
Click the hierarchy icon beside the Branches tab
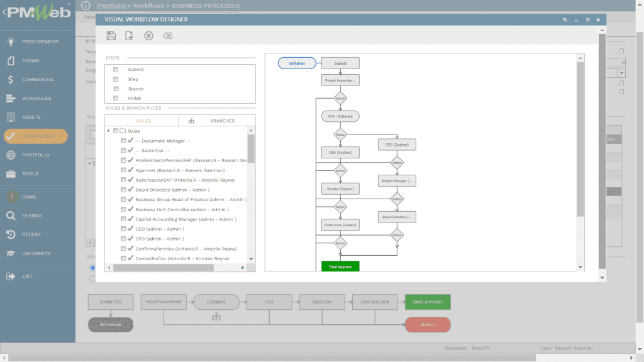point(191,121)
